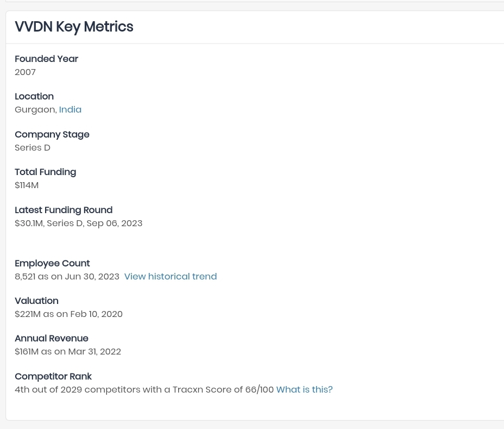This screenshot has width=504, height=429.
Task: Select the $221M valuation text
Action: (68, 314)
